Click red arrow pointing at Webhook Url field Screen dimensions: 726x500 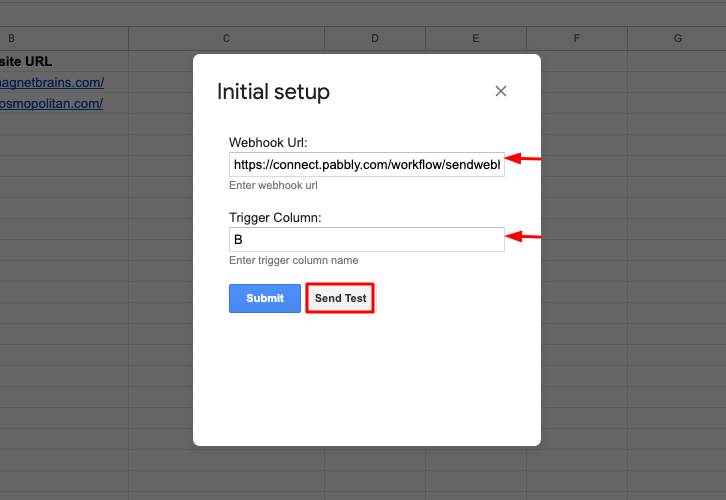523,159
